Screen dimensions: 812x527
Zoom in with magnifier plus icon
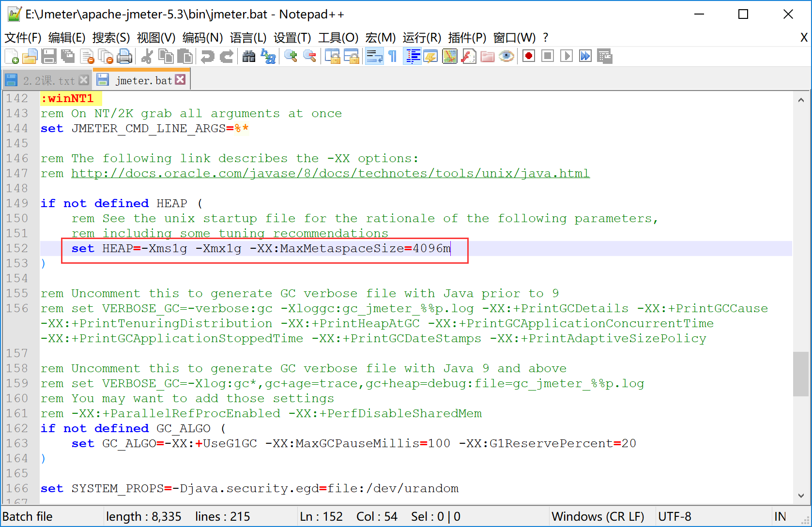click(x=291, y=56)
